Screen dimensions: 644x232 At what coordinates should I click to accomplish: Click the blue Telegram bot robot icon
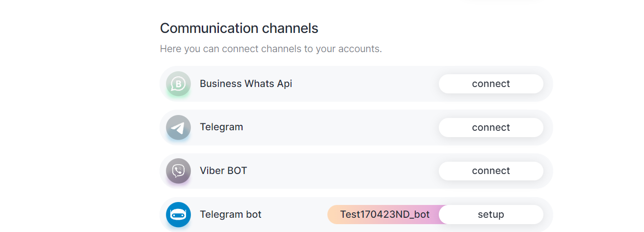(178, 215)
